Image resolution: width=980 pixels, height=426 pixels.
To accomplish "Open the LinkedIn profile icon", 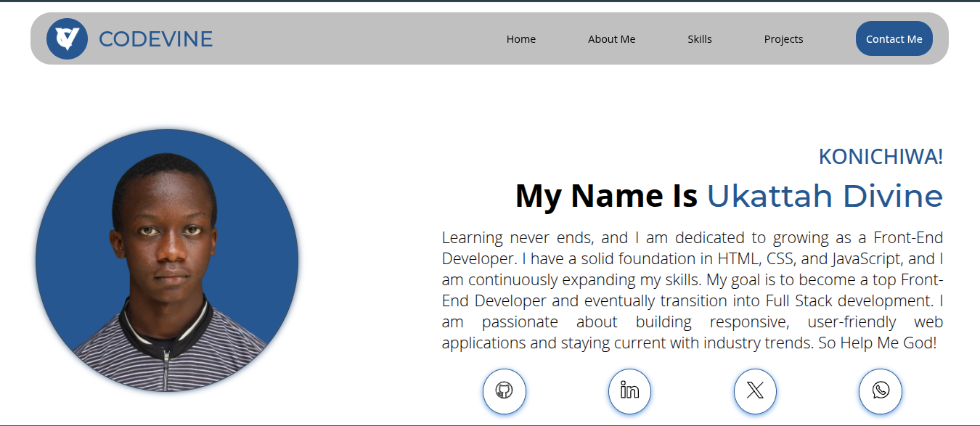I will pos(629,391).
